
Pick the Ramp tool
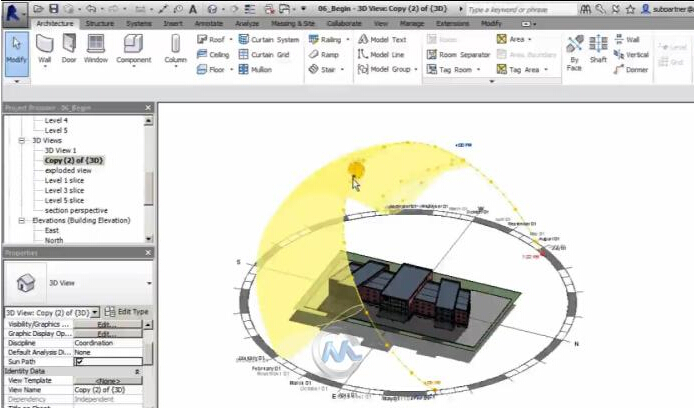coord(324,55)
